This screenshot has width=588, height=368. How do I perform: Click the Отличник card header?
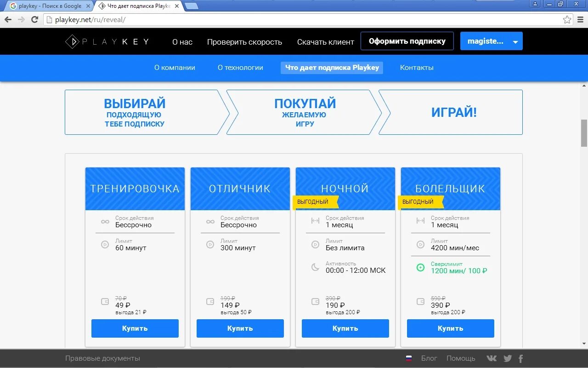[240, 189]
